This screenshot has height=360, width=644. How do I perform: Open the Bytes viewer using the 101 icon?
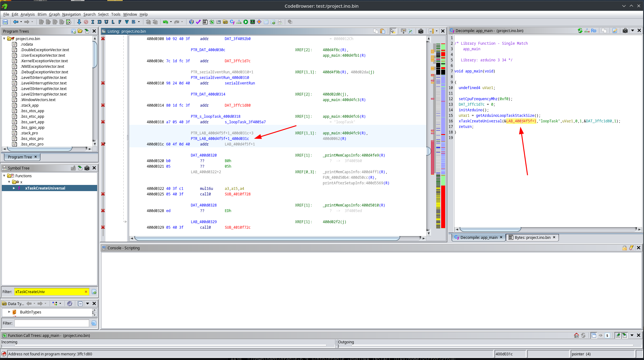coord(205,22)
